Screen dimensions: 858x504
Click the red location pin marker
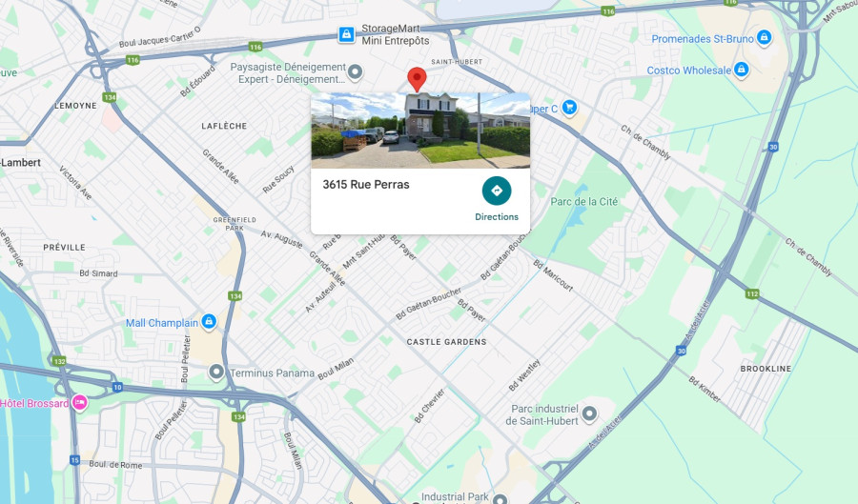click(x=417, y=79)
